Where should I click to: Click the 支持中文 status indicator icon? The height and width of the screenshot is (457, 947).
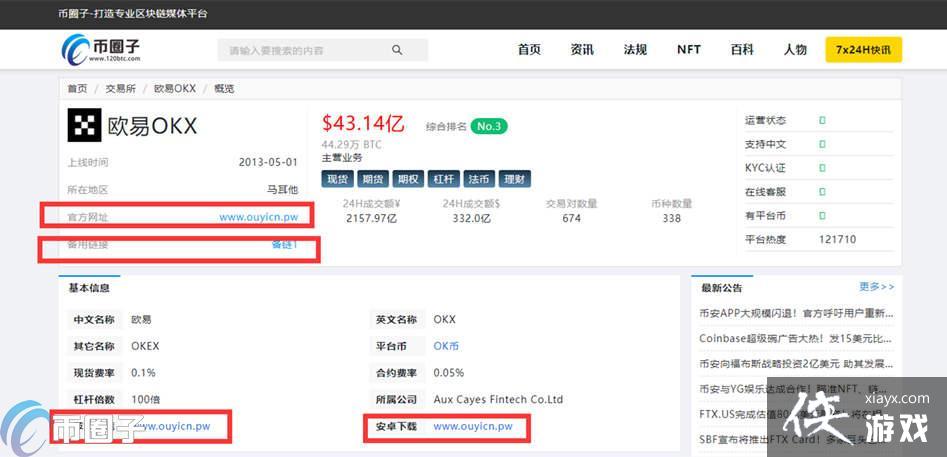pos(822,144)
